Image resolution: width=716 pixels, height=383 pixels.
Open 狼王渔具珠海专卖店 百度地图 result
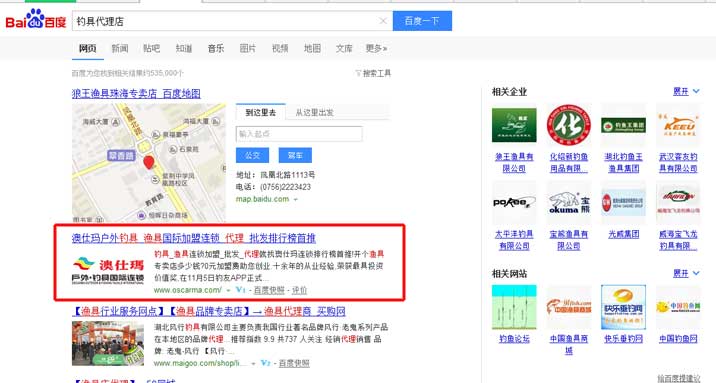click(x=136, y=94)
